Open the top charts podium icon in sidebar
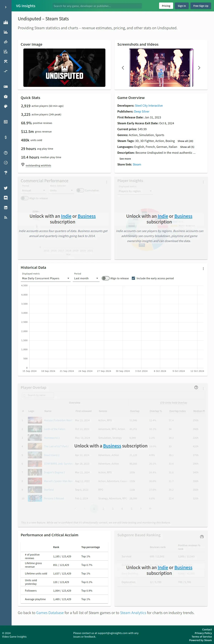The image size is (214, 644). pyautogui.click(x=6, y=22)
